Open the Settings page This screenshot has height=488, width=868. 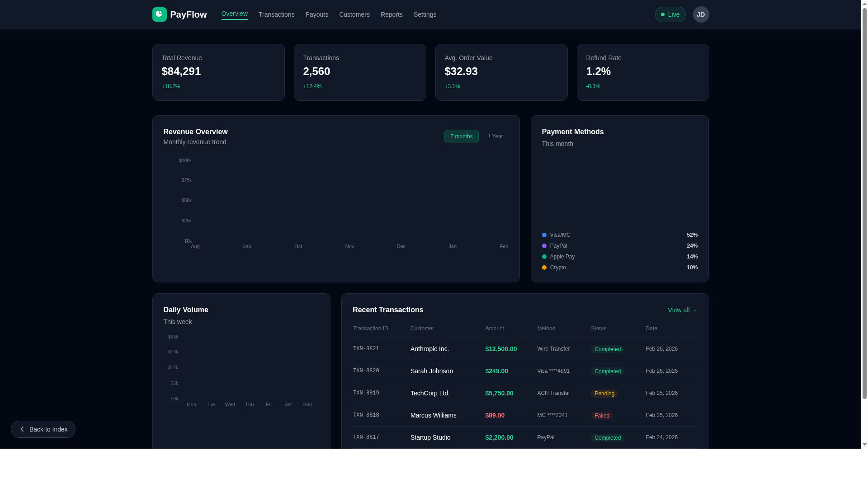pos(425,14)
